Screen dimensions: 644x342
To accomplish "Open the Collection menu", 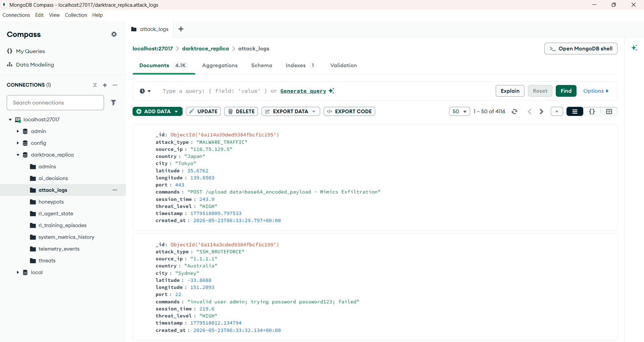I will pos(76,15).
